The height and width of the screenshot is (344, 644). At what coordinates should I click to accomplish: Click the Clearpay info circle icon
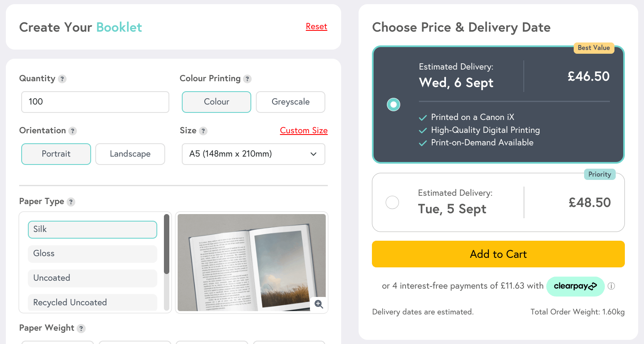[x=611, y=286]
